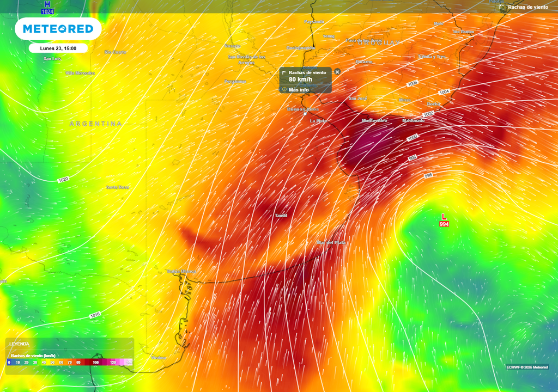Click the wind gust flag icon in tooltip

click(284, 72)
